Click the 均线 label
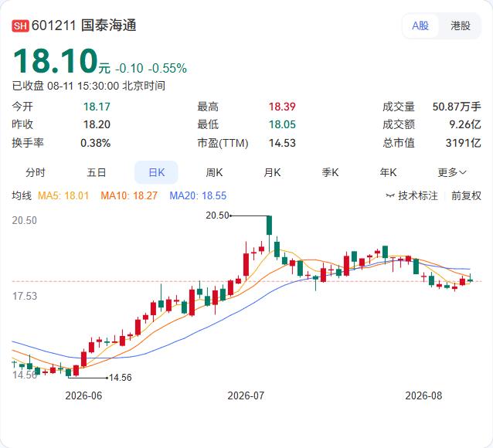493x448 pixels. tap(22, 195)
